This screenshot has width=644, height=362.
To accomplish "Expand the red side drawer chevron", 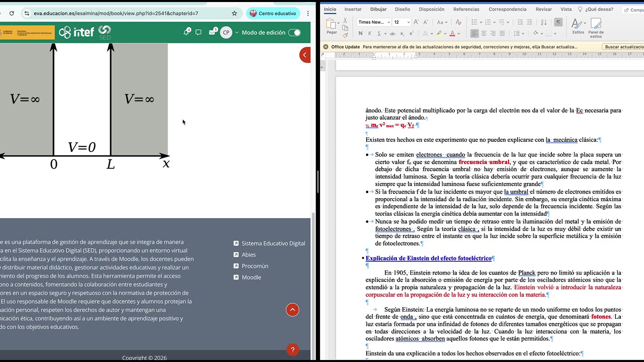I will point(305,55).
